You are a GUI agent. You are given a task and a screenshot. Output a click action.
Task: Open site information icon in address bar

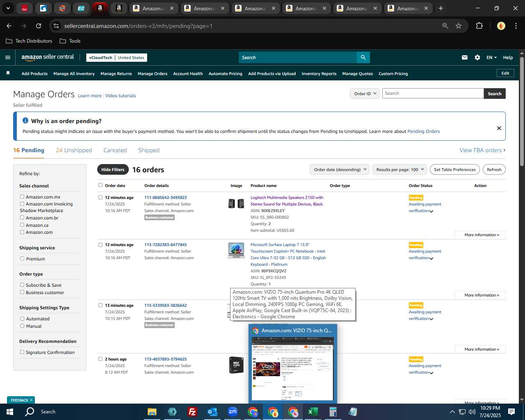pyautogui.click(x=56, y=26)
